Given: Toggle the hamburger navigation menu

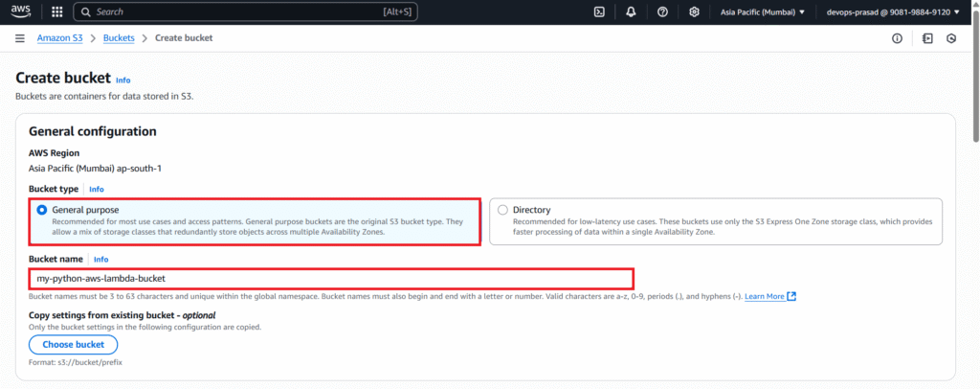Looking at the screenshot, I should click(x=20, y=38).
